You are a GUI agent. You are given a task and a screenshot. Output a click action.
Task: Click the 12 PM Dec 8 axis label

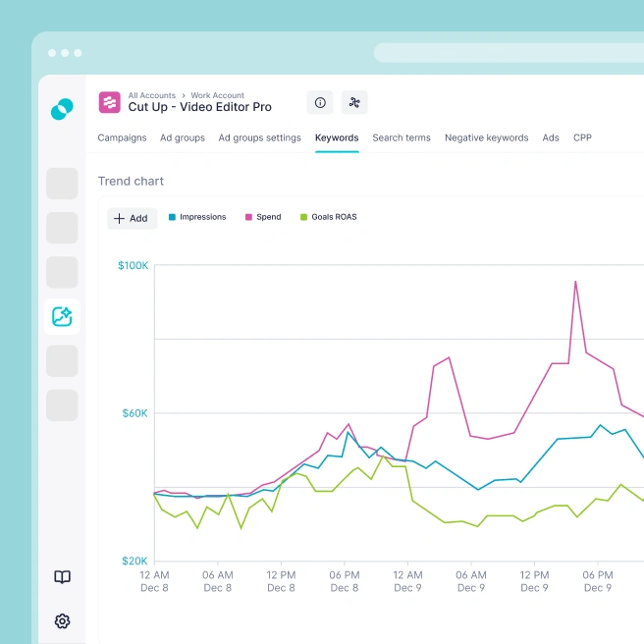tap(281, 581)
